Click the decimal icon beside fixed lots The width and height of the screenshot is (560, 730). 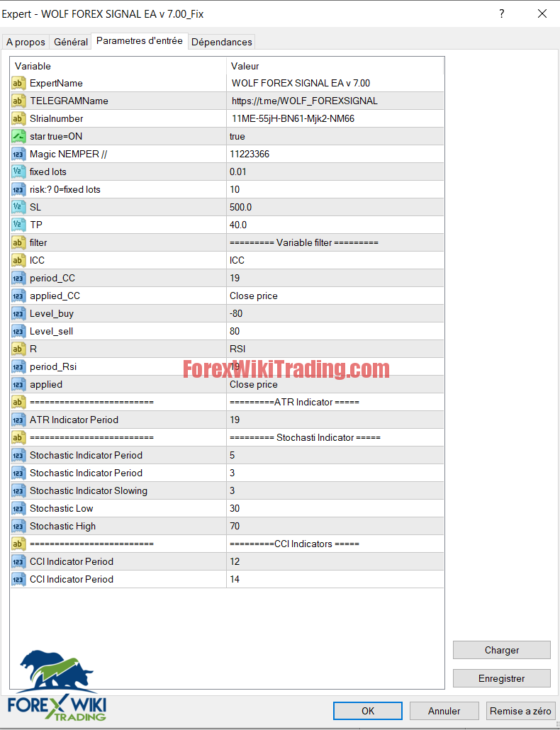pyautogui.click(x=18, y=172)
